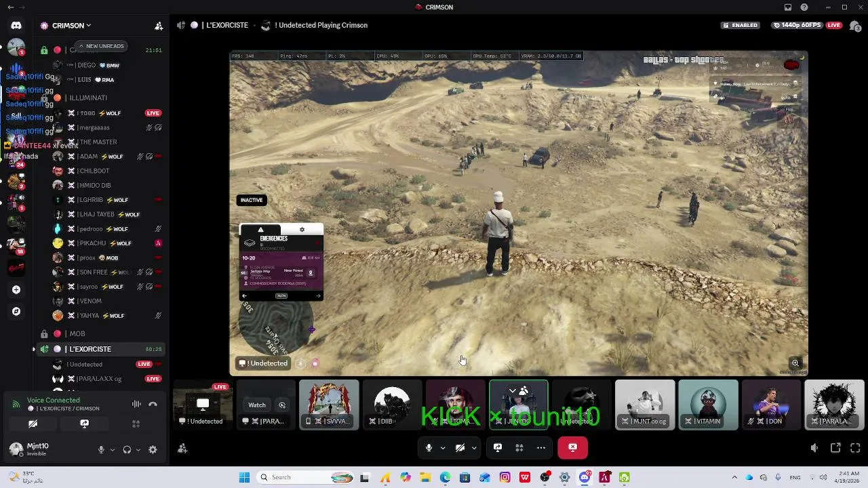Select the VITAMIN participant tile

(x=708, y=405)
